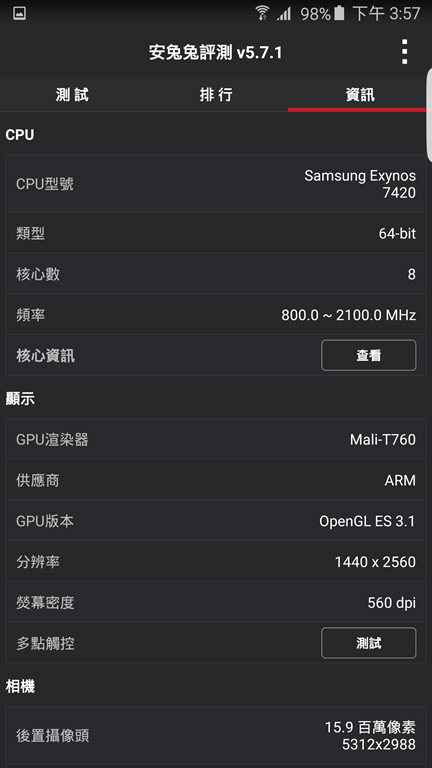Select the 分辨率 1440 x 2560 row
The image size is (432, 768).
216,561
